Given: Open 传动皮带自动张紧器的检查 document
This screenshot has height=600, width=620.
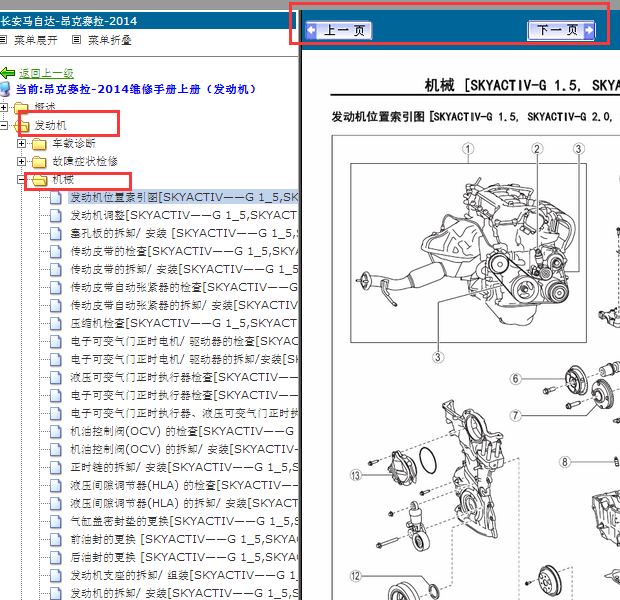Looking at the screenshot, I should tap(184, 287).
